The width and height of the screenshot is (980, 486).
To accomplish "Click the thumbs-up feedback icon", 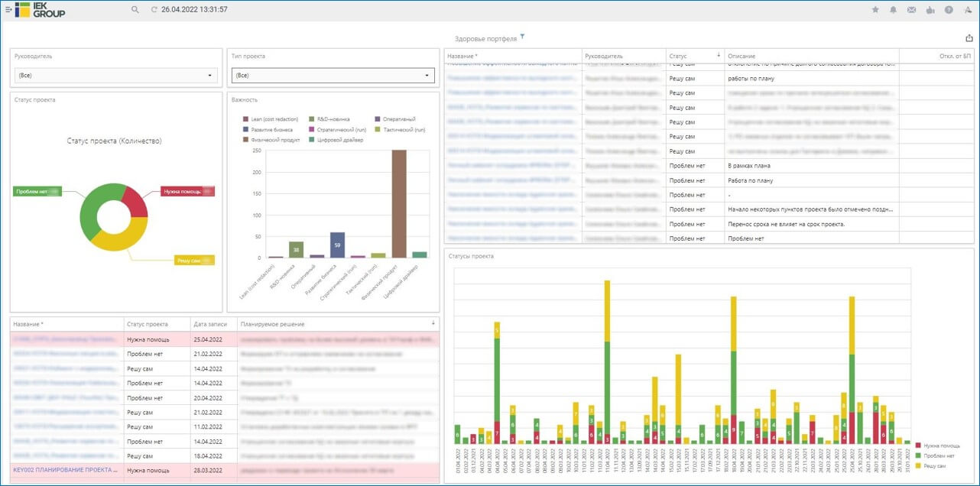I will coord(930,10).
